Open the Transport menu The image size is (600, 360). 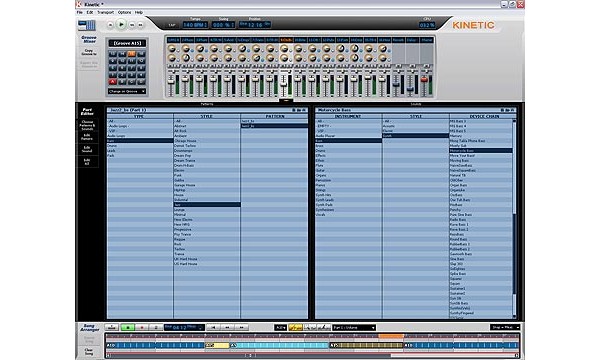click(106, 12)
